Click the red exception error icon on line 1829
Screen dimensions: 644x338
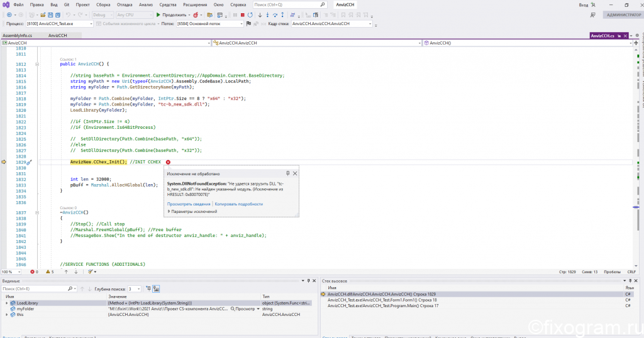168,162
